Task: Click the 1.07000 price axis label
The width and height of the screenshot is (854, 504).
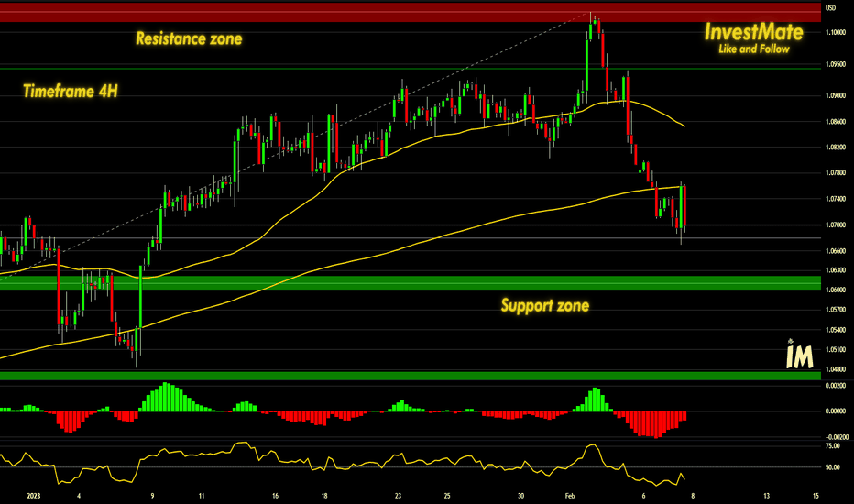Action: coord(836,225)
